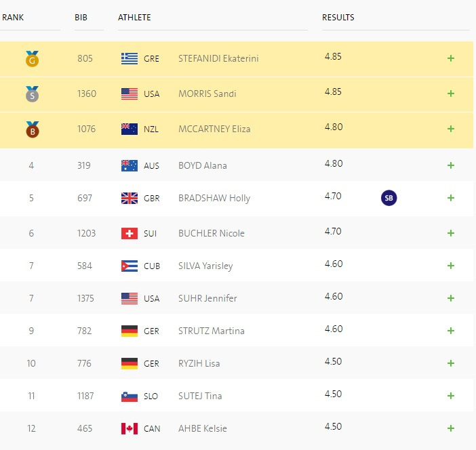Screen dimensions: 476x450
Task: Expand AHBE Kelsie row details
Action: (x=450, y=428)
